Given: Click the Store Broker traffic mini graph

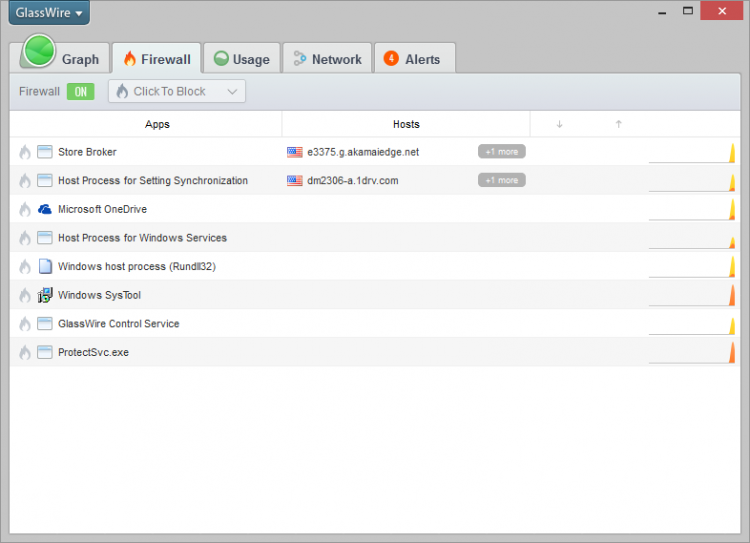Looking at the screenshot, I should point(692,153).
